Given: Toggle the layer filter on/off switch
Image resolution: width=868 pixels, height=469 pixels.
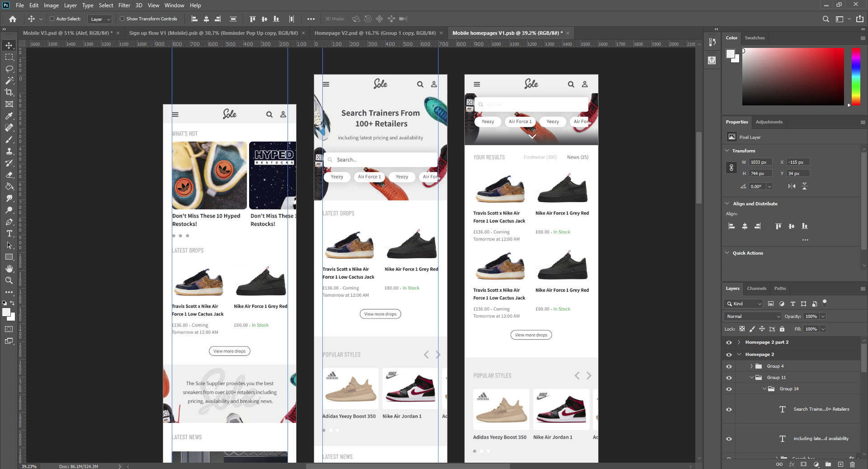Looking at the screenshot, I should click(x=825, y=303).
